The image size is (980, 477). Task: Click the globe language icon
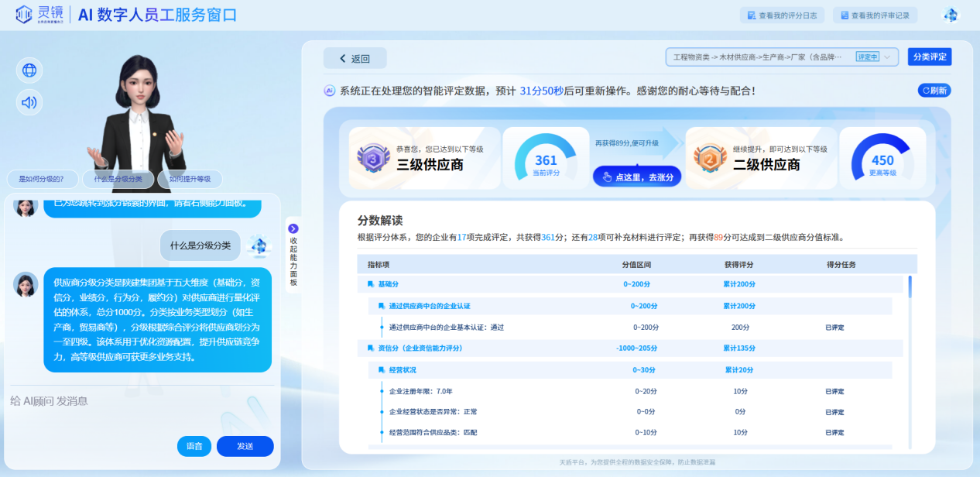(29, 70)
